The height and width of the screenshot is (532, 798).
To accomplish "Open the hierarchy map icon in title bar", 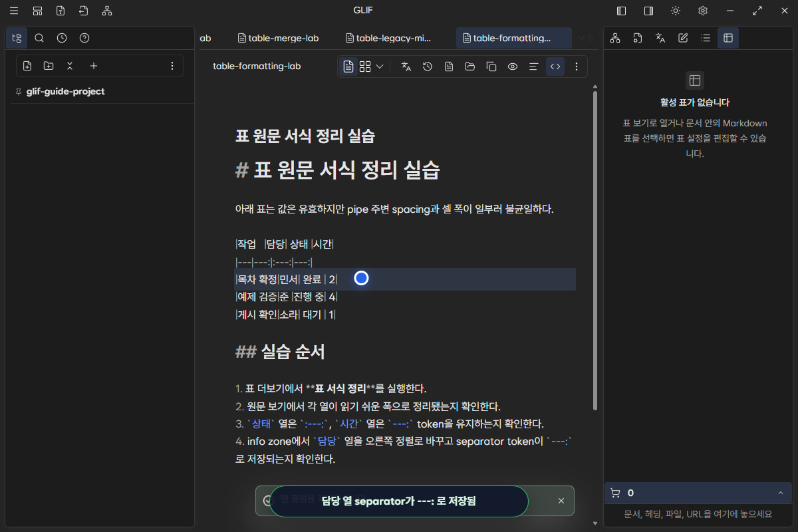I will [107, 11].
